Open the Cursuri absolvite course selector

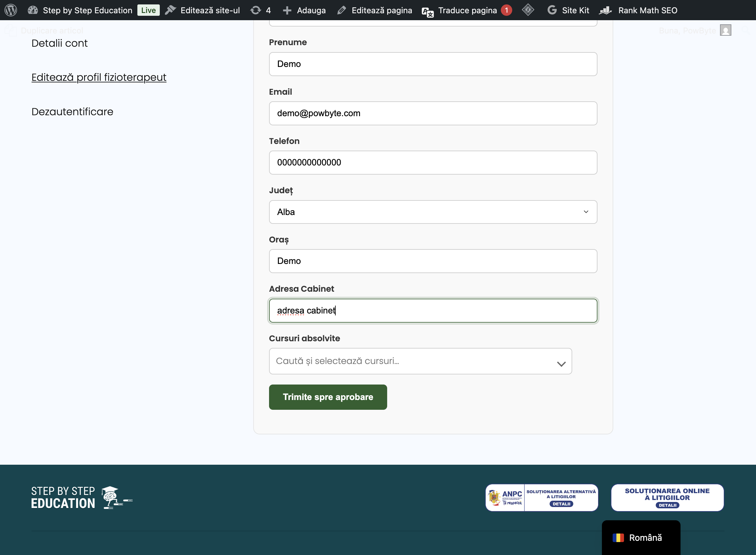420,361
